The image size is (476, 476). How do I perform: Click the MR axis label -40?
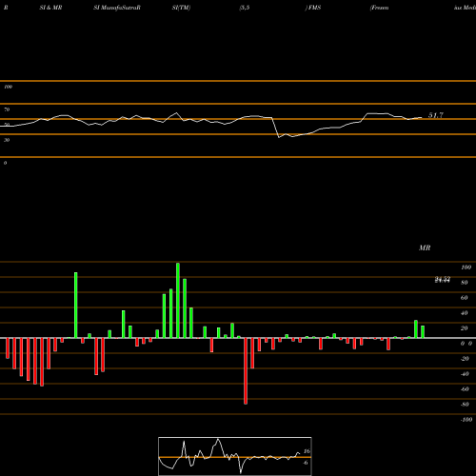pos(465,374)
